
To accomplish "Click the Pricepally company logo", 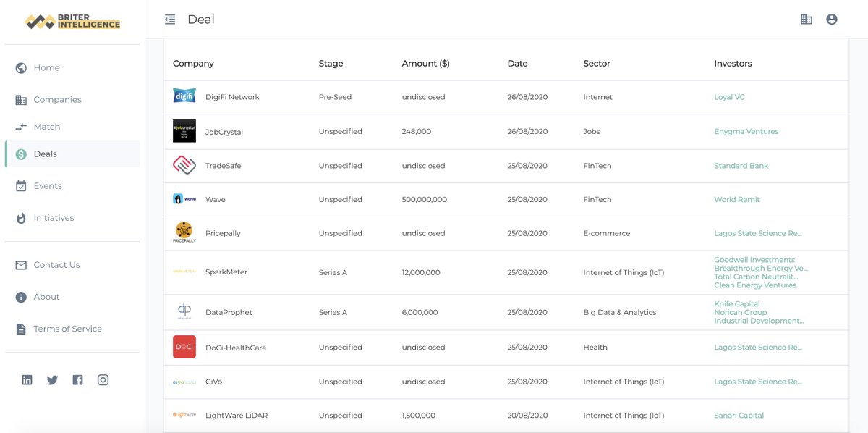I will [x=184, y=233].
